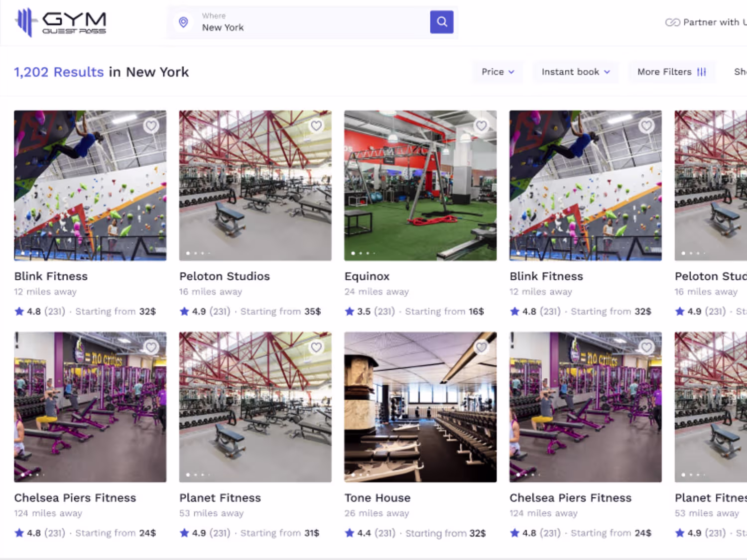The width and height of the screenshot is (747, 560).
Task: Click the Gym Guest Pass logo
Action: click(x=61, y=22)
